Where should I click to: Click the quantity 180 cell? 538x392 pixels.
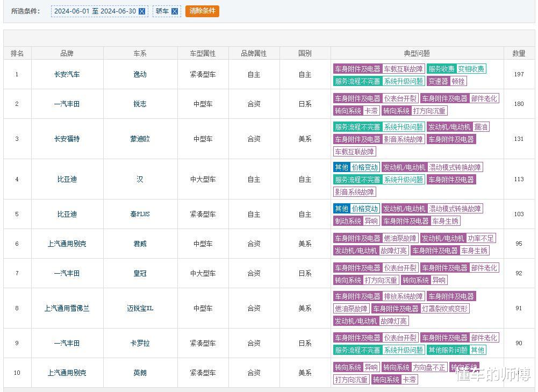pos(519,104)
